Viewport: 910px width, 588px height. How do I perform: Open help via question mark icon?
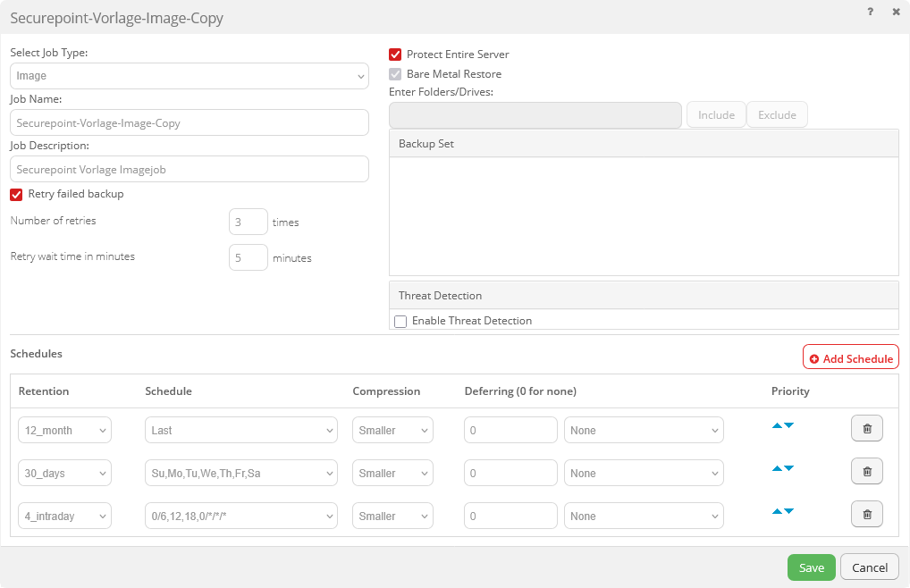(870, 12)
